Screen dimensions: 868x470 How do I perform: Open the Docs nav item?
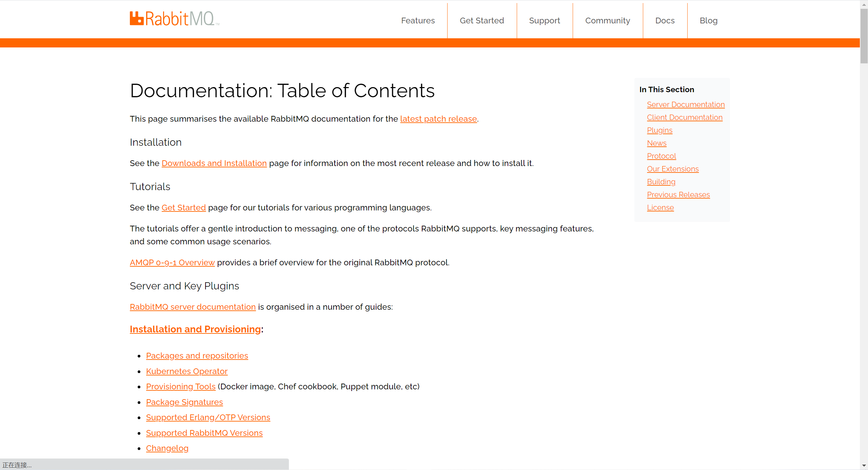click(x=665, y=21)
